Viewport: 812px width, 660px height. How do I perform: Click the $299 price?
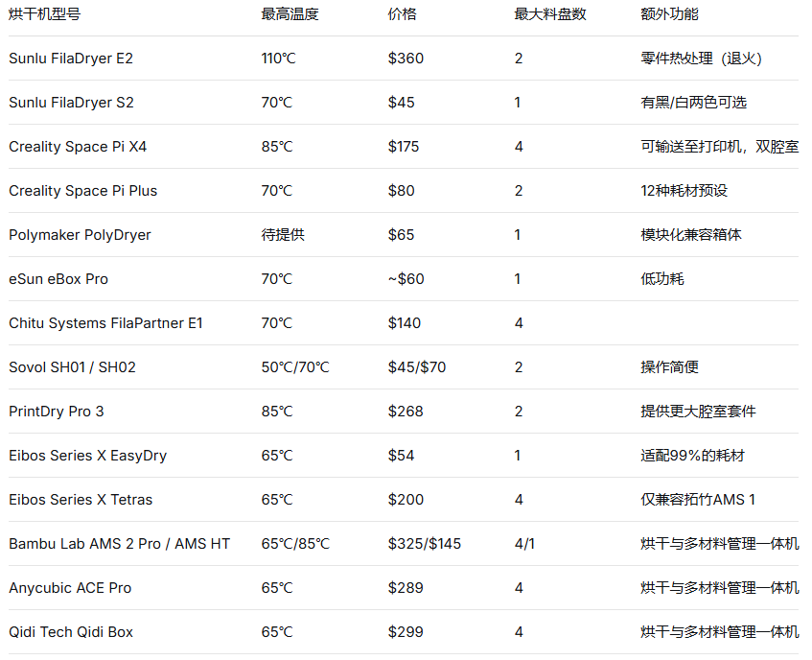click(406, 632)
